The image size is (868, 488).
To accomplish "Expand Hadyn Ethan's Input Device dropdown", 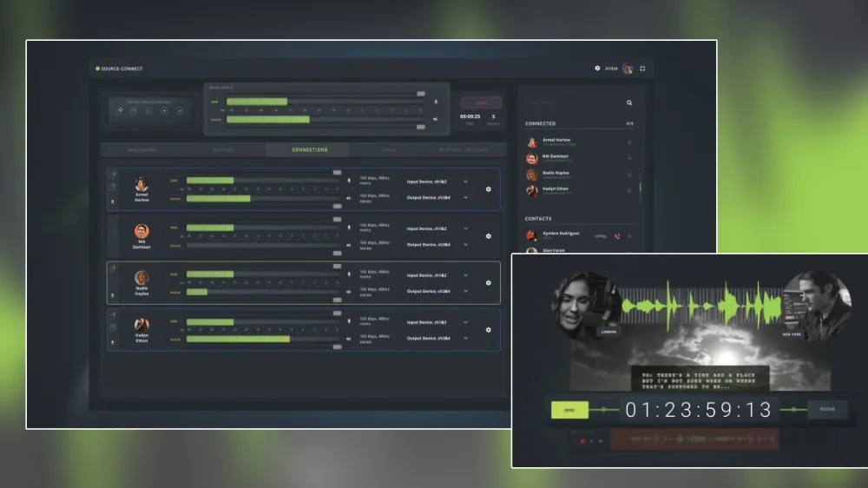I will pos(465,322).
